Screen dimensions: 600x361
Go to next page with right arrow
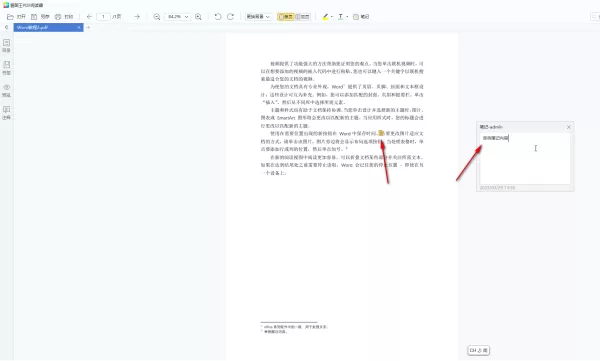coord(137,17)
